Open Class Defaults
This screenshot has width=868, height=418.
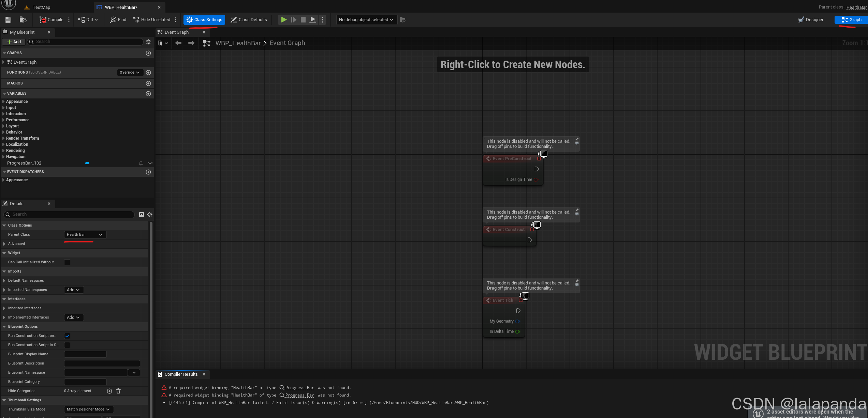tap(249, 20)
